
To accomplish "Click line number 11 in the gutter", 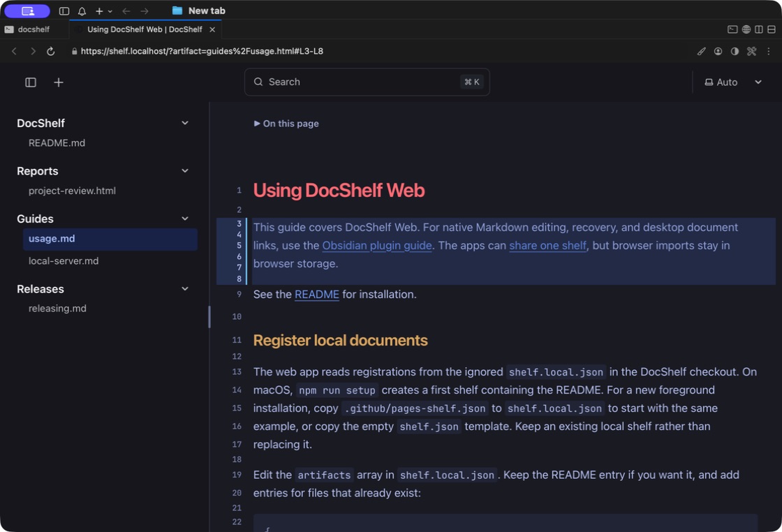I will click(237, 340).
